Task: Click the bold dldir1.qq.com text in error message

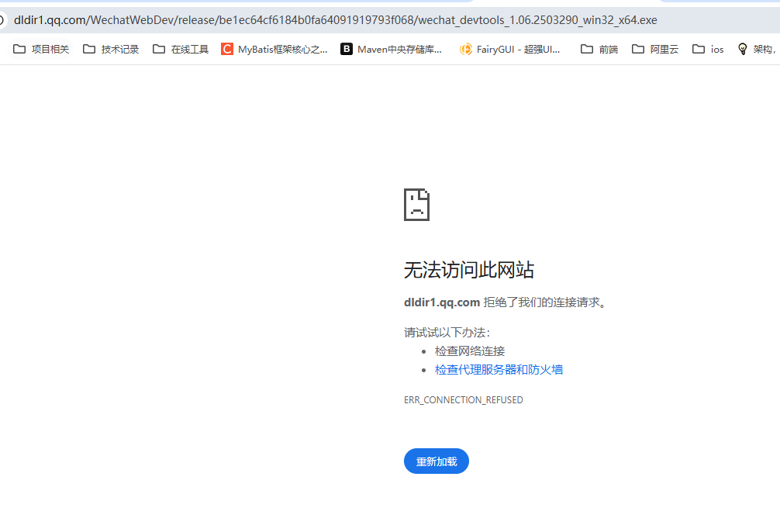Action: (442, 302)
